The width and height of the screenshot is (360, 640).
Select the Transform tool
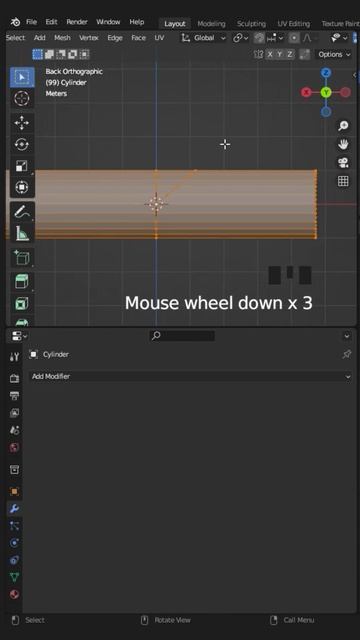(22, 187)
